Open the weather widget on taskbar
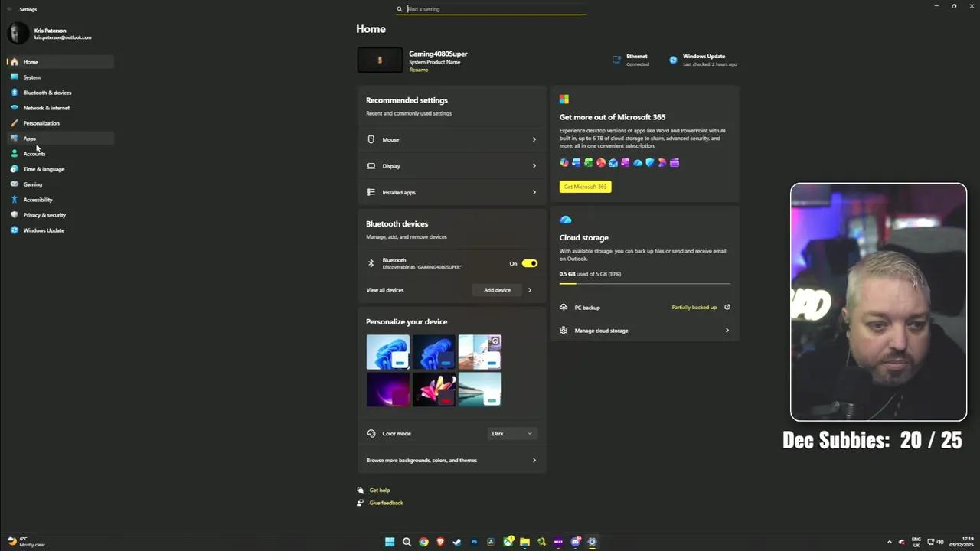Screen dimensions: 980x551 [27, 542]
